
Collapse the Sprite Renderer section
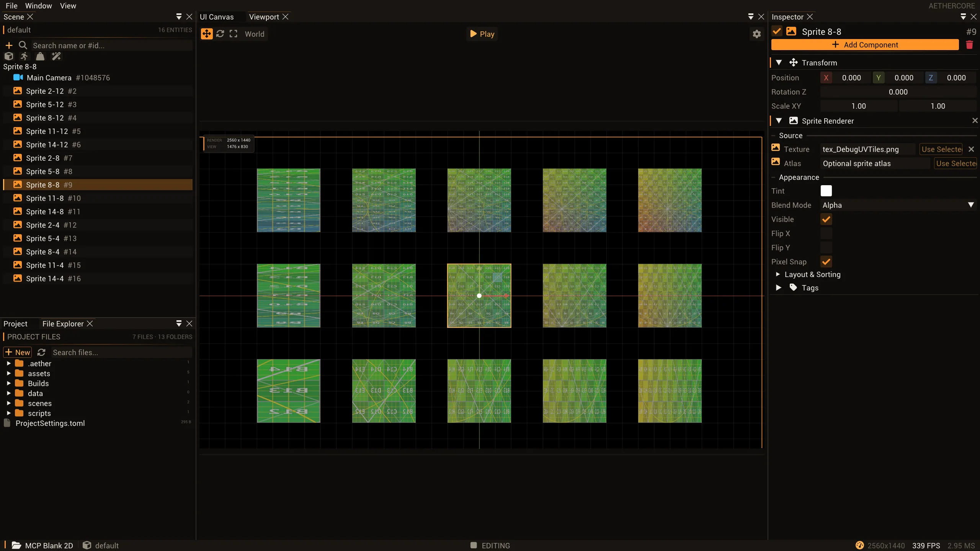pos(779,121)
